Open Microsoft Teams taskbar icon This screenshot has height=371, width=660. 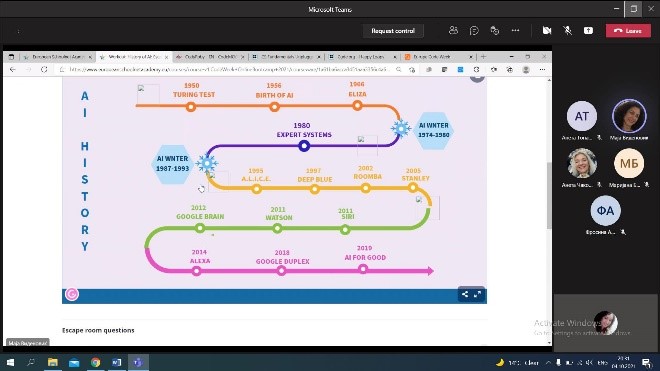pyautogui.click(x=138, y=362)
